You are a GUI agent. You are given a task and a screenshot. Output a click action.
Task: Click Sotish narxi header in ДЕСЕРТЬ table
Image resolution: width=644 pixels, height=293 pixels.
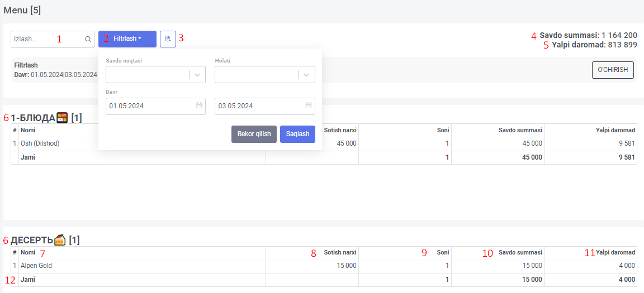[x=340, y=252]
